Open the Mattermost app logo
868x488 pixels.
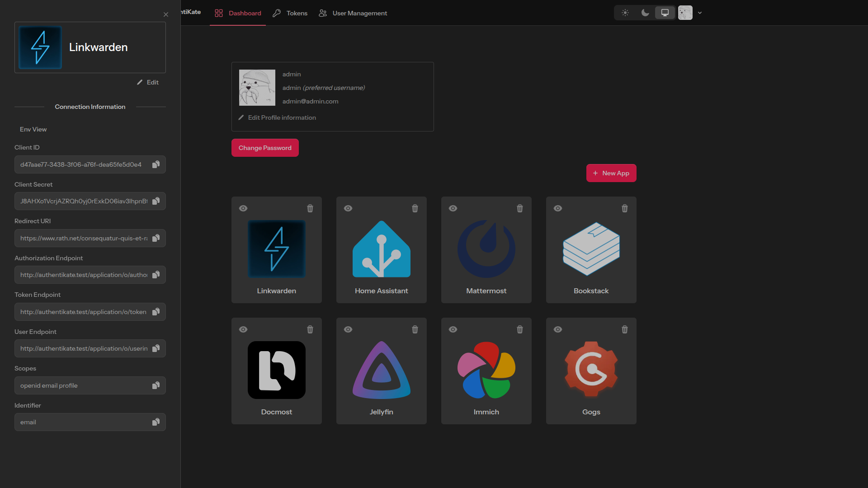[x=486, y=249]
